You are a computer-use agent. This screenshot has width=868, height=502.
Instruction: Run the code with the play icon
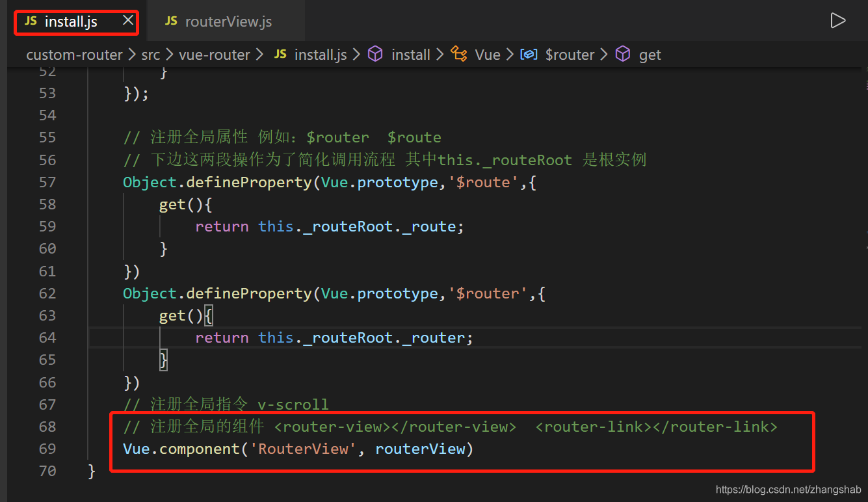pos(838,21)
